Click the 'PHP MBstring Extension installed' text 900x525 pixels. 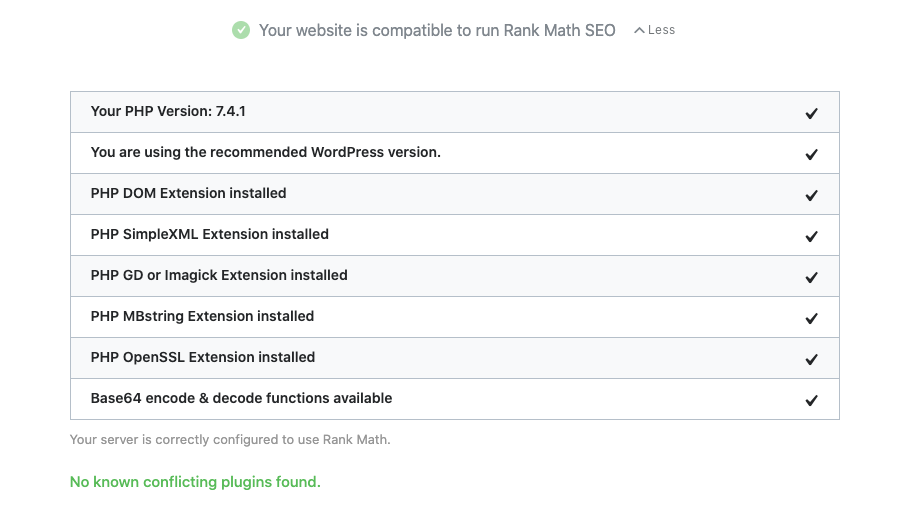click(x=202, y=316)
